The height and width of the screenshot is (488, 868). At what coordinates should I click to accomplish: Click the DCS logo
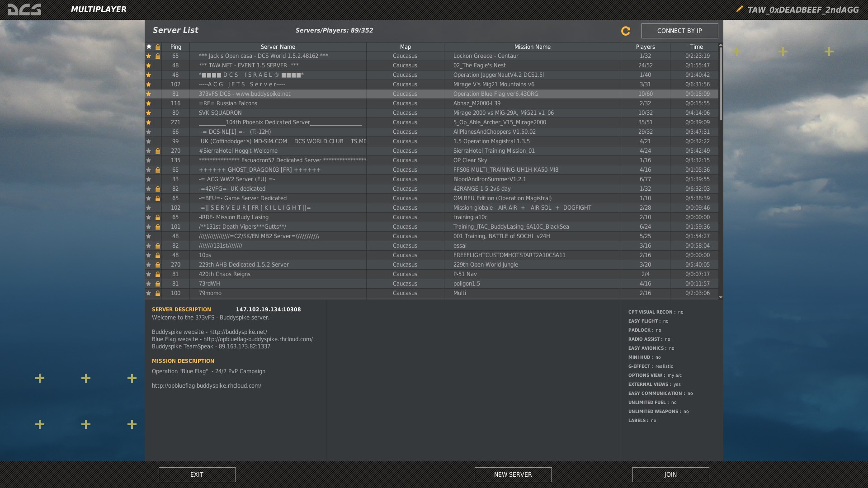[24, 9]
